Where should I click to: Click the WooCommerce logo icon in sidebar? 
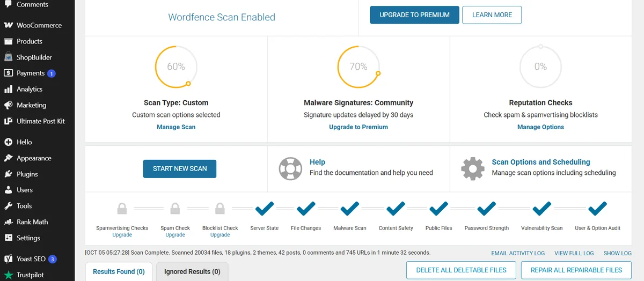[8, 25]
